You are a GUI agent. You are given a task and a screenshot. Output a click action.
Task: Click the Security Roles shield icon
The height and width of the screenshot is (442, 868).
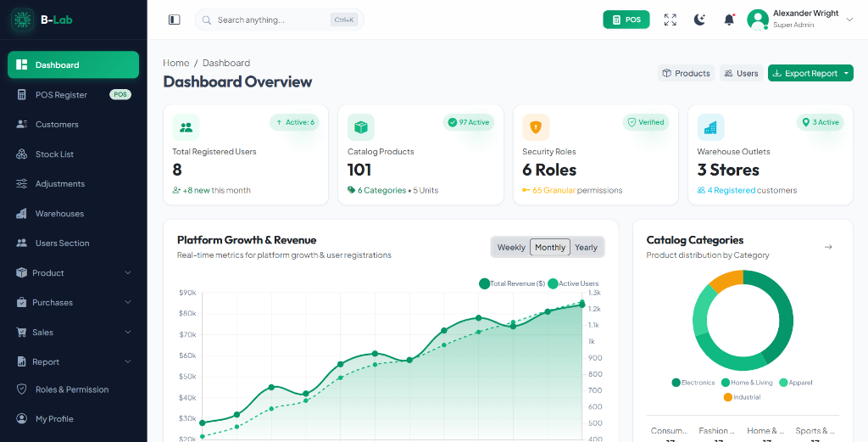click(x=536, y=127)
